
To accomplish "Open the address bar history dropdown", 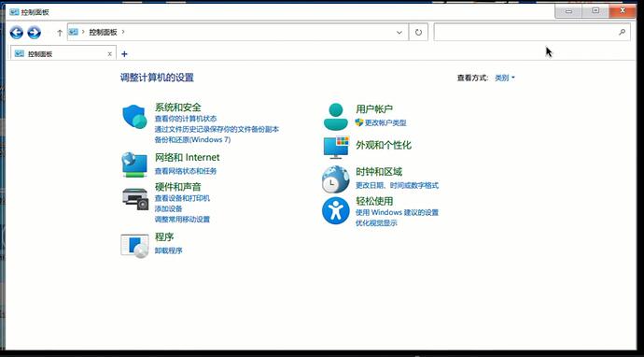I will click(399, 32).
